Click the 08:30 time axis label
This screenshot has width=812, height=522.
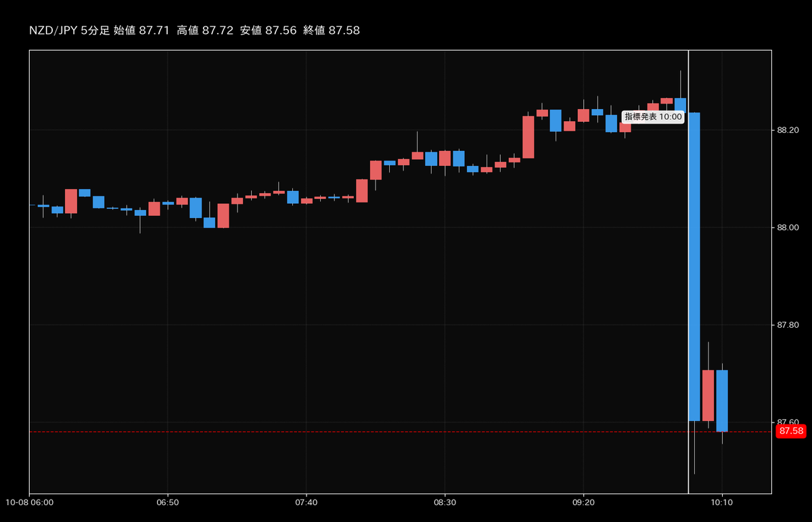coord(447,503)
